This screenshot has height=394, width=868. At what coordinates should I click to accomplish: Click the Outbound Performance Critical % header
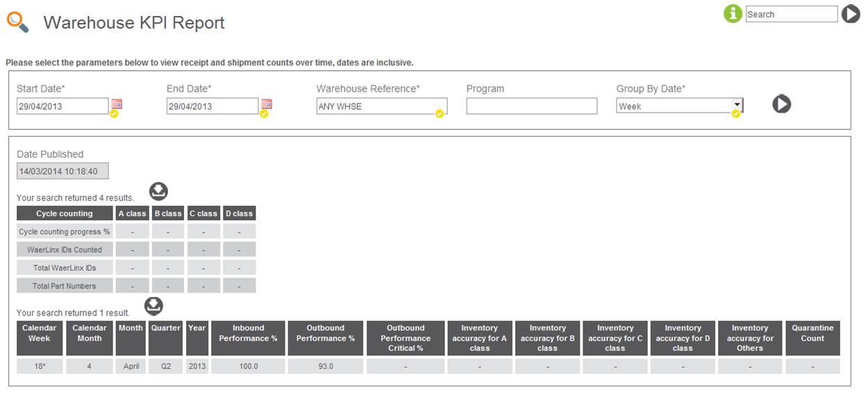[x=406, y=338]
